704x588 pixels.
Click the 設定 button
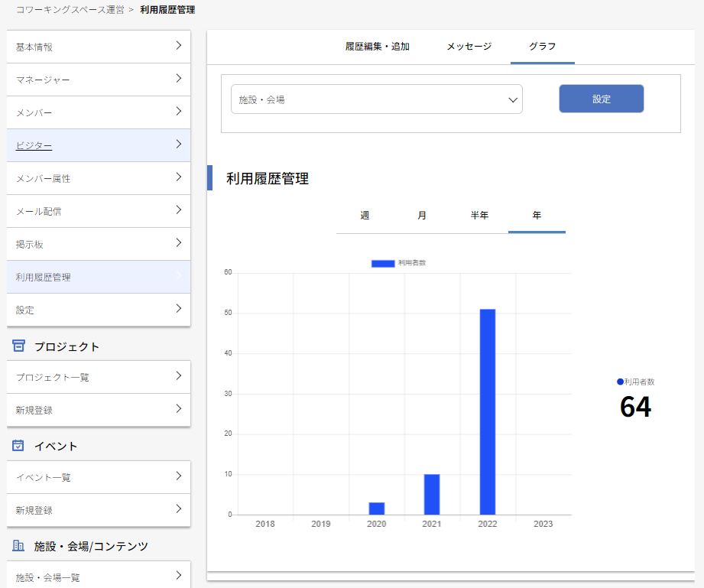(x=601, y=99)
